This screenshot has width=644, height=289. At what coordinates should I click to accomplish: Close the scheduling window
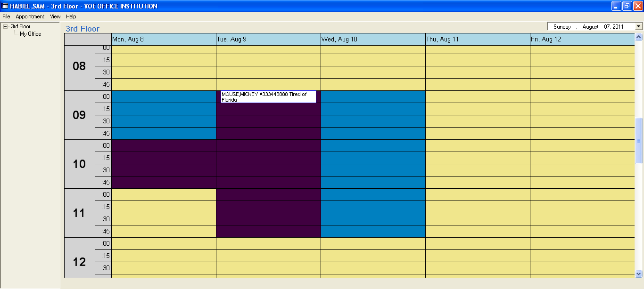[x=638, y=6]
